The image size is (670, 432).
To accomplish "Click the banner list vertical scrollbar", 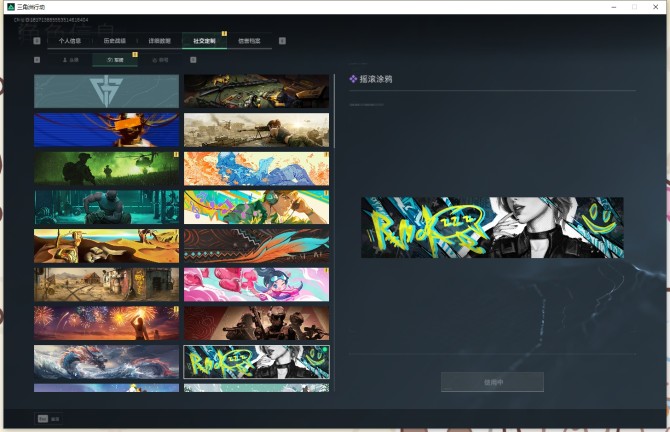I will click(x=334, y=112).
